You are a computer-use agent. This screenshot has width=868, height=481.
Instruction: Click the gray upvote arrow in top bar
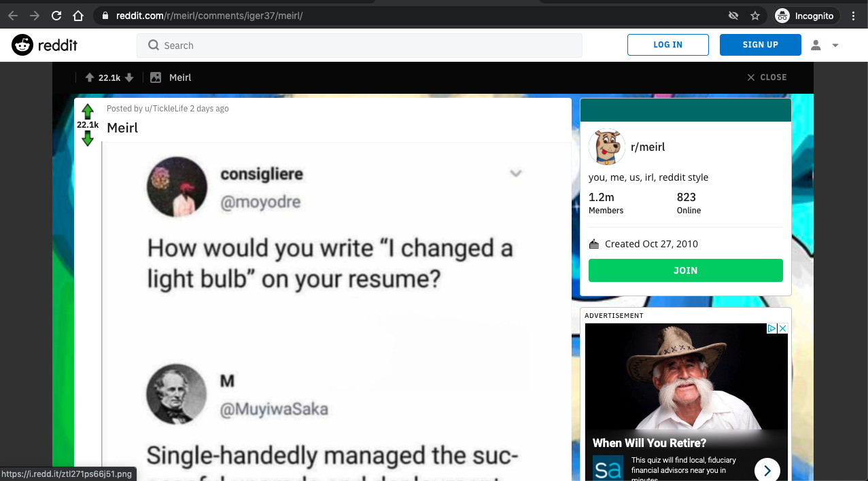pyautogui.click(x=89, y=77)
